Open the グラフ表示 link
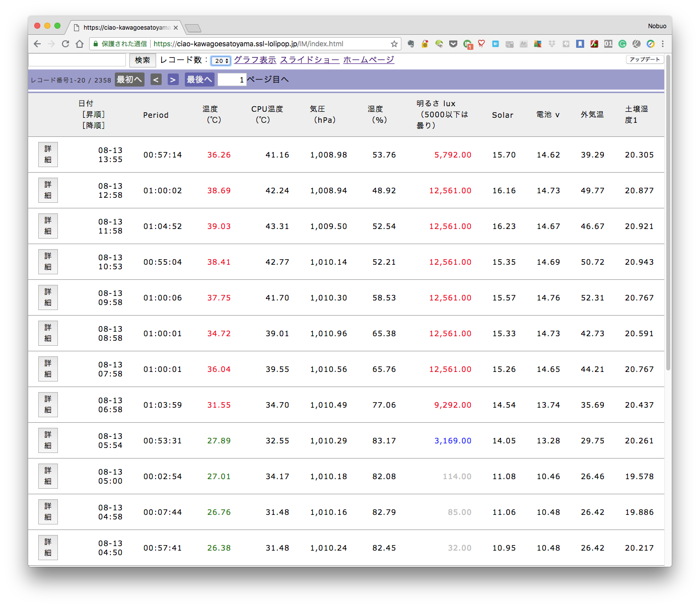The height and width of the screenshot is (607, 700). (x=255, y=60)
